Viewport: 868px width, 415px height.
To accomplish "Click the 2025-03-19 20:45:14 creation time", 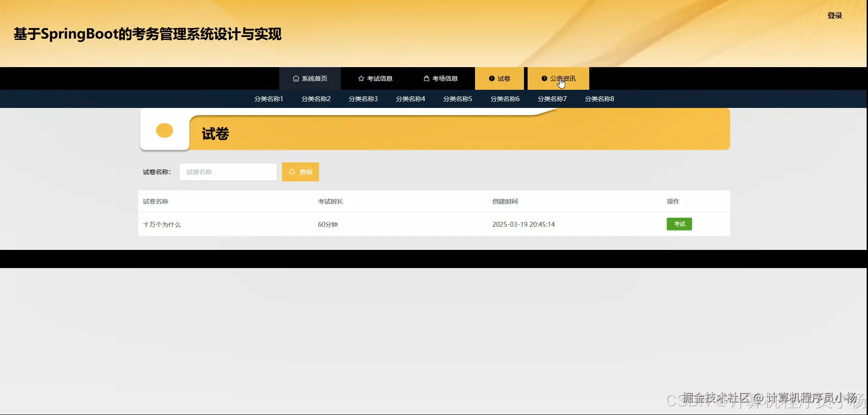I will tap(524, 225).
